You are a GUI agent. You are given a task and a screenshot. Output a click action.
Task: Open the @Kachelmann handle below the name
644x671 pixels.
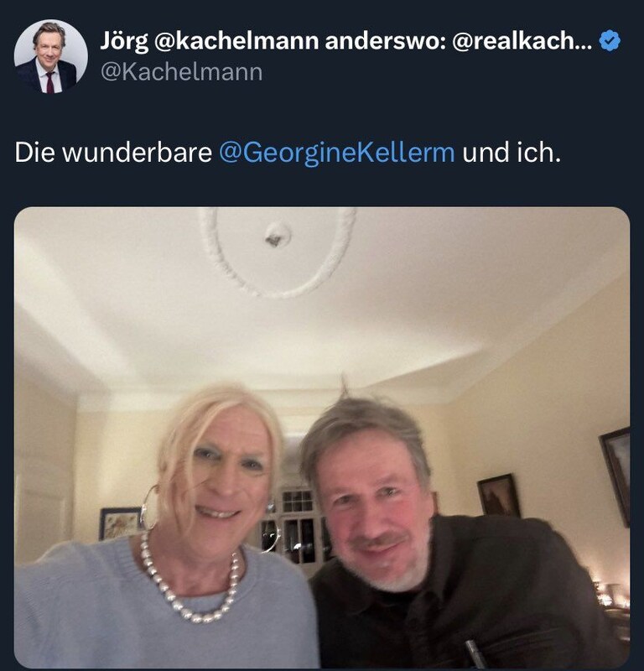pyautogui.click(x=181, y=72)
